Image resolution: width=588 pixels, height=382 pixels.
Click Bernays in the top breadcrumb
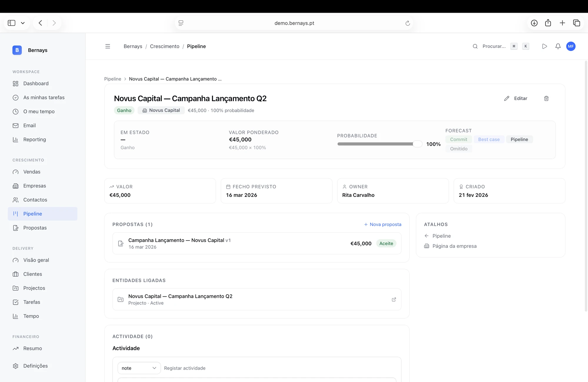tap(133, 46)
